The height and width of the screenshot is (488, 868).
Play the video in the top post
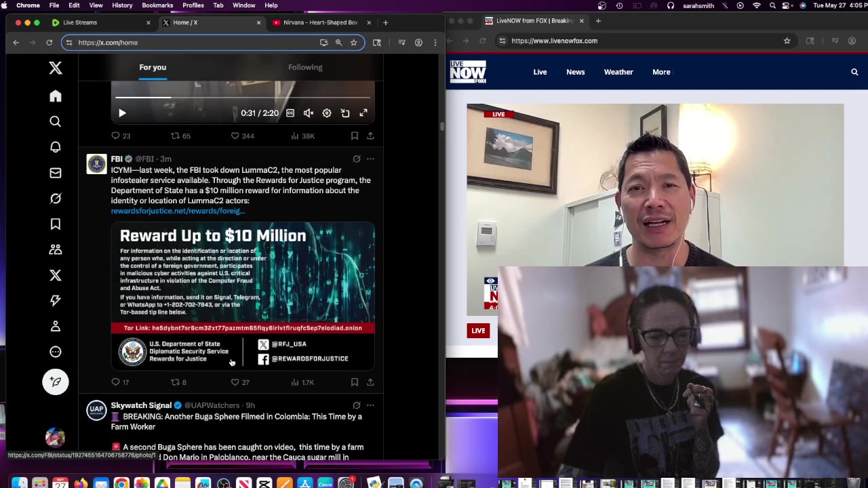[x=122, y=113]
